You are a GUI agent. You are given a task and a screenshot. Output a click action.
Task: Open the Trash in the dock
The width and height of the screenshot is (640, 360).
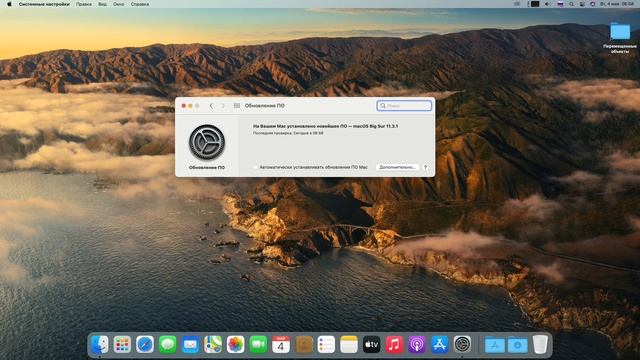(540, 344)
